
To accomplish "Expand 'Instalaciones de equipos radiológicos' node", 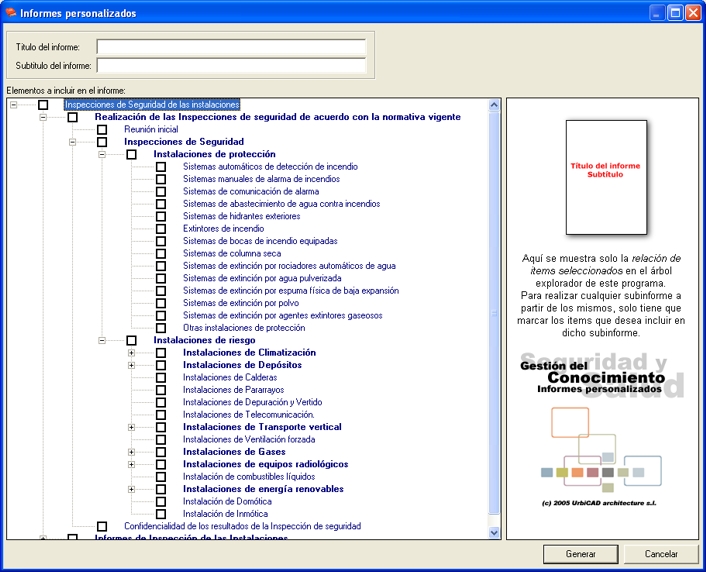I will click(131, 464).
